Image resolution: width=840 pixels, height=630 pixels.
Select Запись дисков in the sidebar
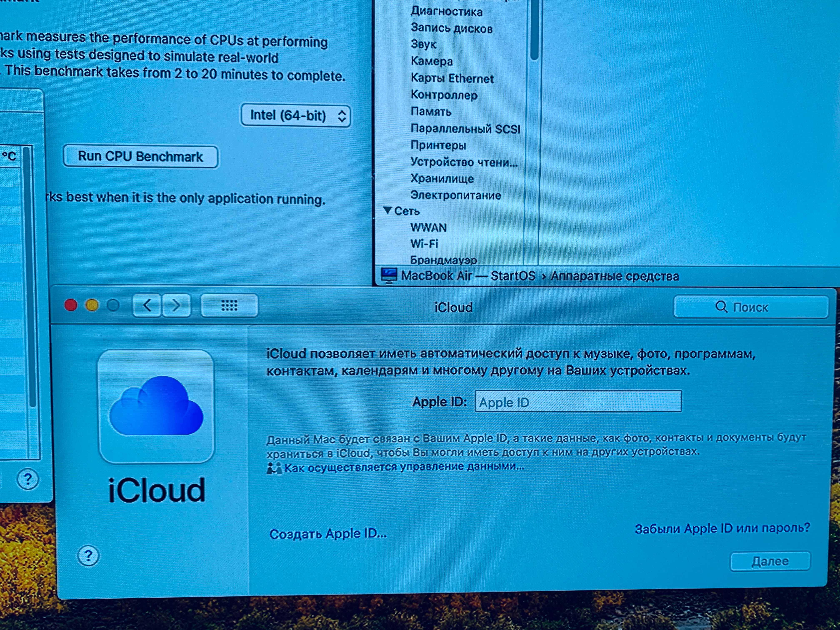click(451, 28)
